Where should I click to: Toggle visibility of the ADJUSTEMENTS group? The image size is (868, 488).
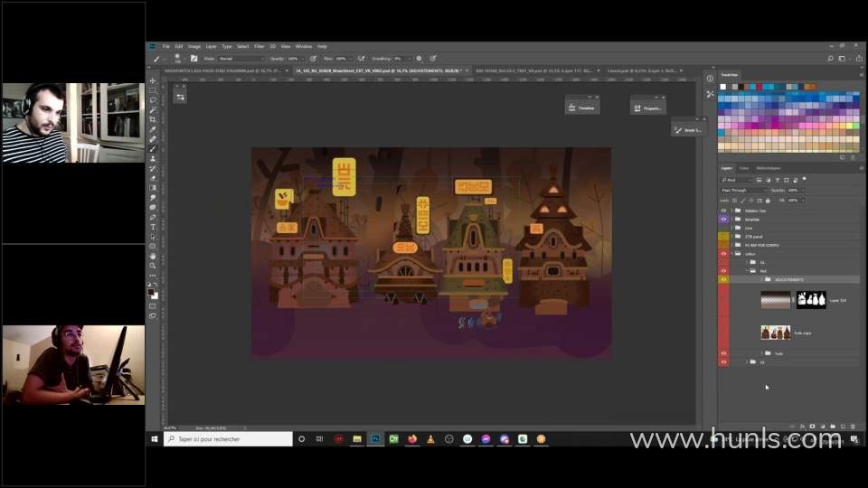(723, 279)
